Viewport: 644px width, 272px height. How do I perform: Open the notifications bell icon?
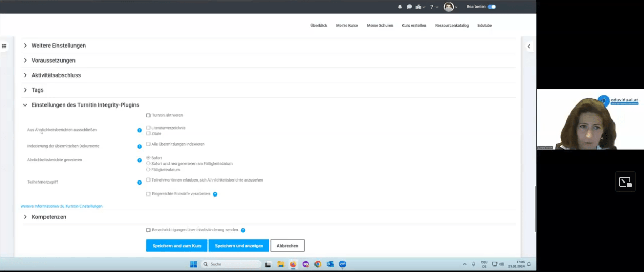(x=400, y=7)
